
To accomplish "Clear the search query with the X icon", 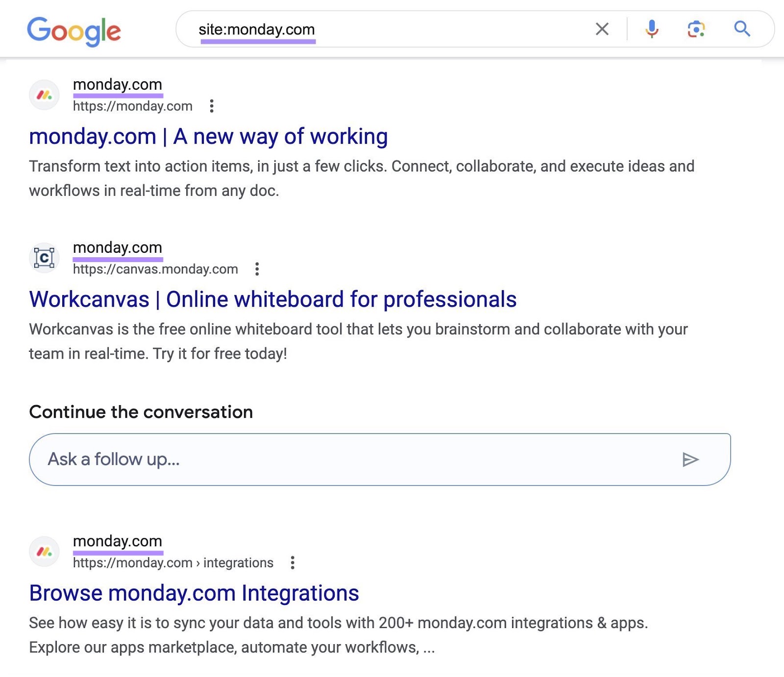I will point(602,29).
